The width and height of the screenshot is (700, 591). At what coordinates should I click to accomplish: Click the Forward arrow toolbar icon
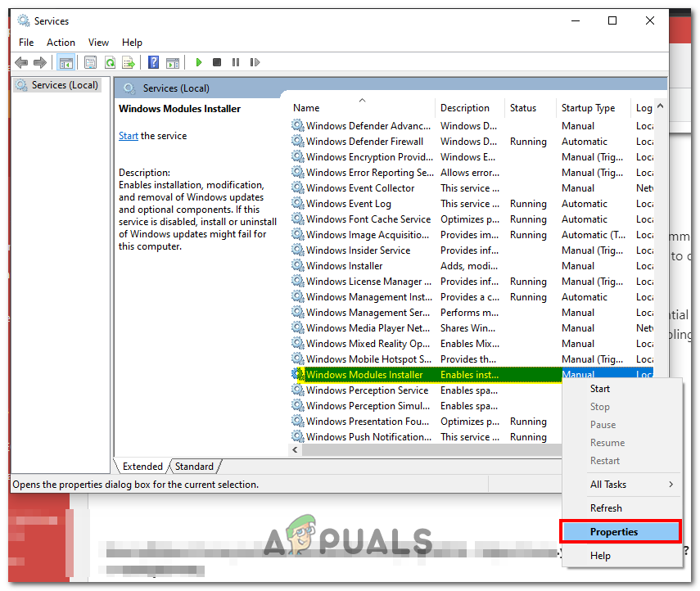coord(40,62)
